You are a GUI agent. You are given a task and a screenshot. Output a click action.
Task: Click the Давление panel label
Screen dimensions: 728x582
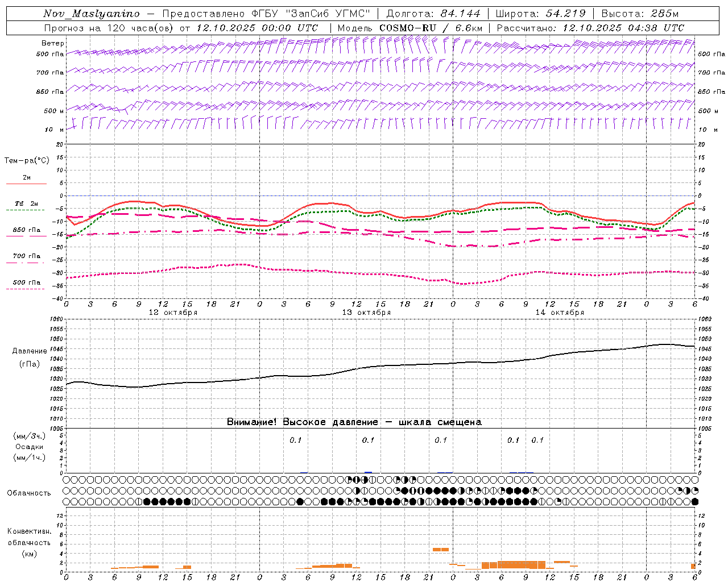coord(30,351)
